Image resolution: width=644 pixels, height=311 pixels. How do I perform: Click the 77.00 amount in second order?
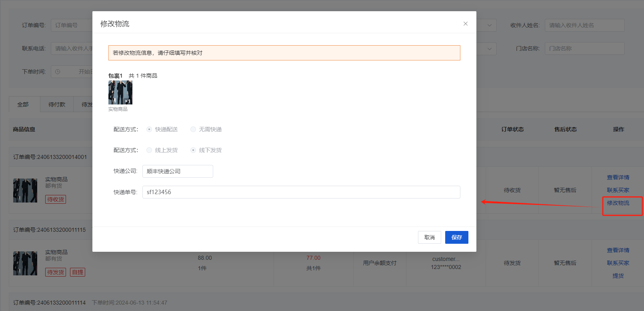pyautogui.click(x=314, y=258)
